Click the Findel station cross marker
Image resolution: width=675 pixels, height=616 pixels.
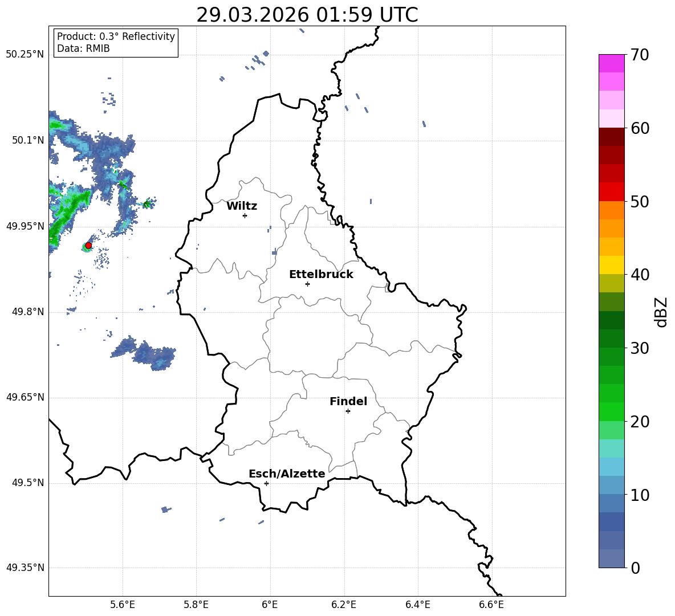click(348, 411)
